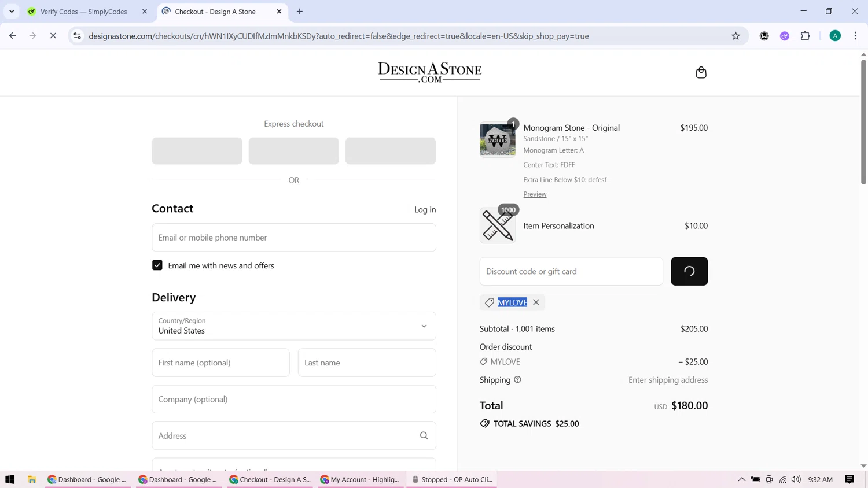Click the Total amount $180.00
868x488 pixels.
click(689, 405)
